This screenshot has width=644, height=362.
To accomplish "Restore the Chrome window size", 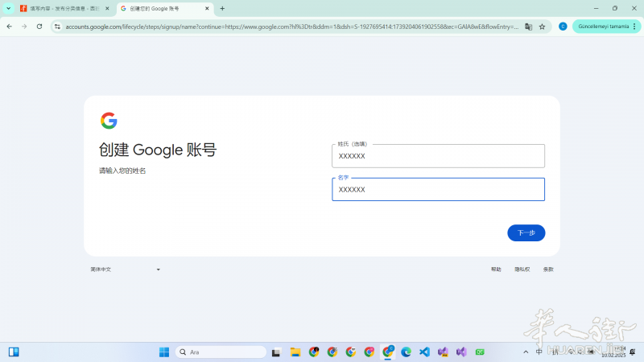I will (615, 8).
